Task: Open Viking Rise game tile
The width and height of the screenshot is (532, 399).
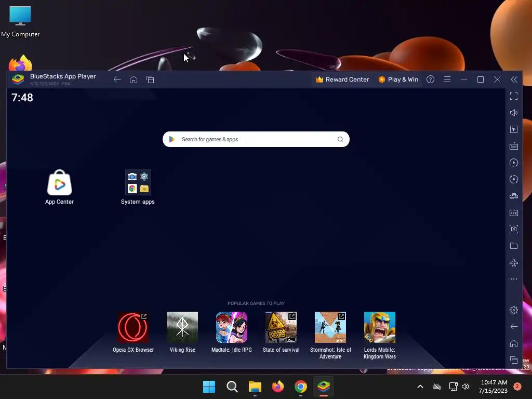Action: (x=182, y=332)
